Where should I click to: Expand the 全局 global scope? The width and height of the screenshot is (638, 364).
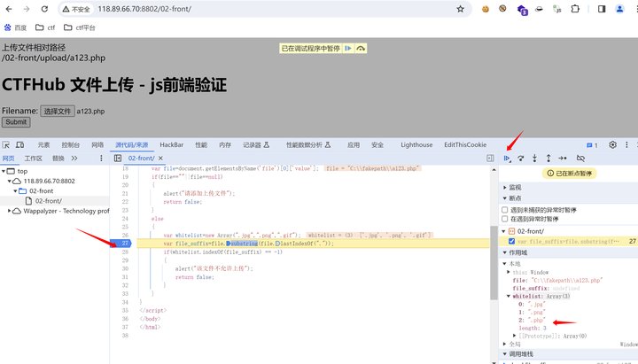pos(505,344)
